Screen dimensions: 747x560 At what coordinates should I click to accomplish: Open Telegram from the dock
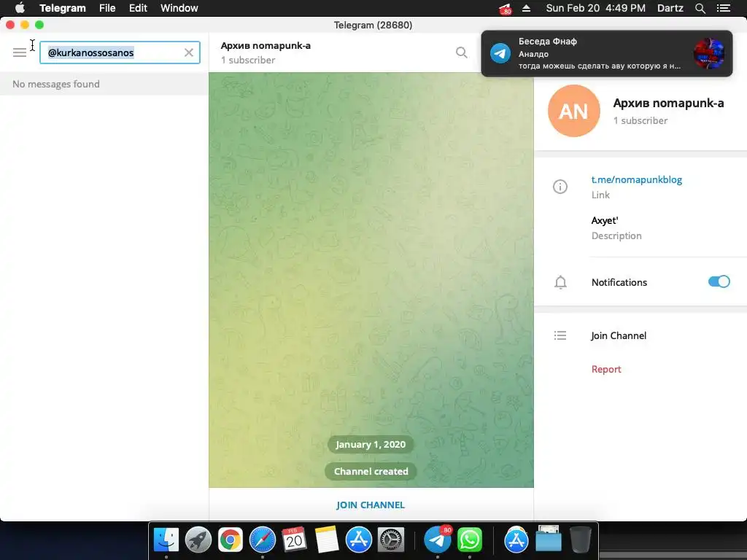coord(437,540)
